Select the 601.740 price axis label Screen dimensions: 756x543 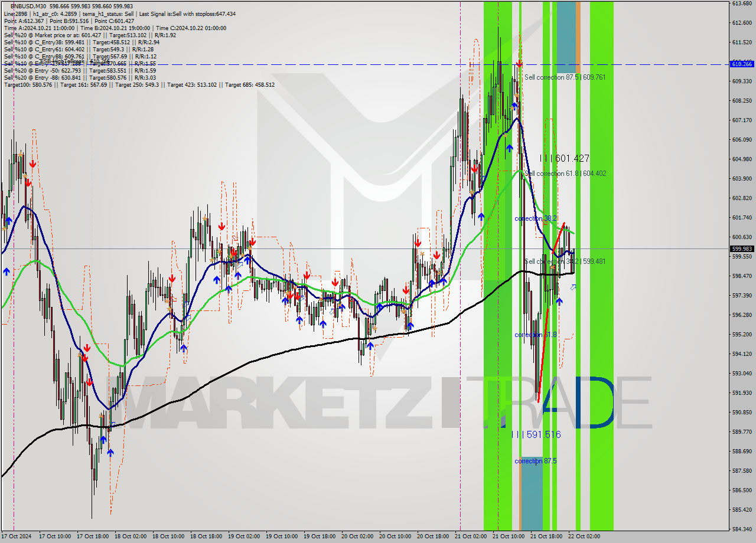(x=742, y=218)
